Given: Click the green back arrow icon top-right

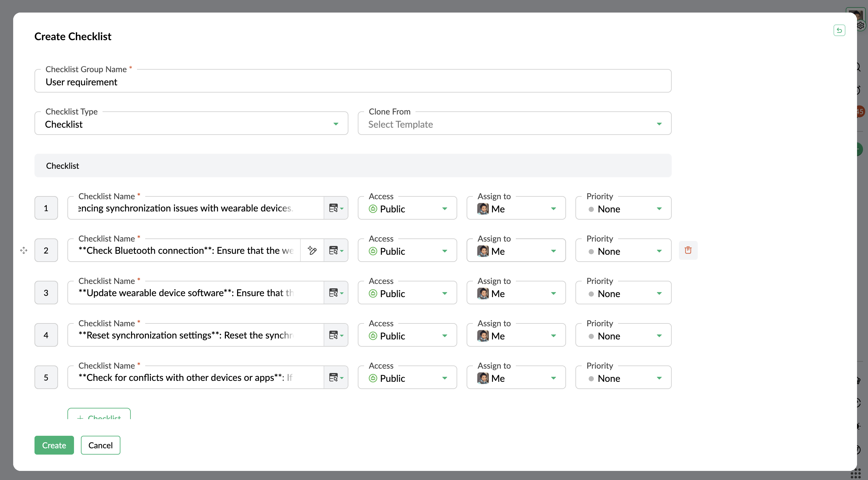Looking at the screenshot, I should (x=839, y=30).
